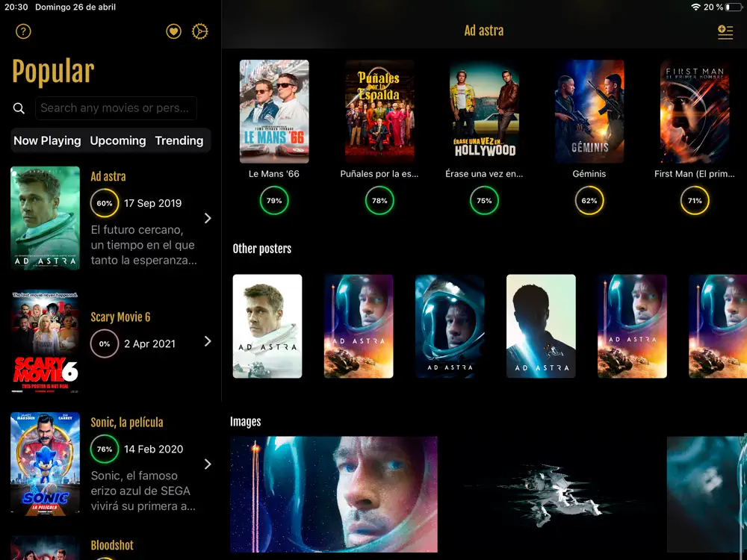Switch to Now Playing tab
The image size is (747, 560).
pos(47,140)
